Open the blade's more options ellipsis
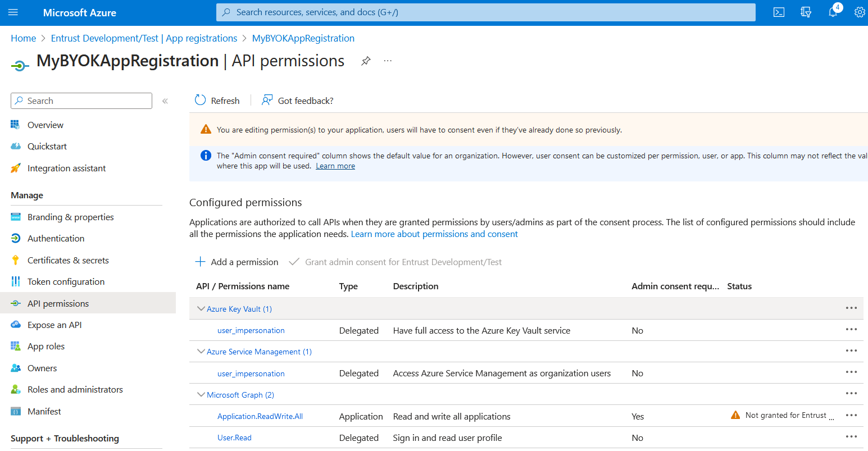The image size is (868, 451). point(388,61)
